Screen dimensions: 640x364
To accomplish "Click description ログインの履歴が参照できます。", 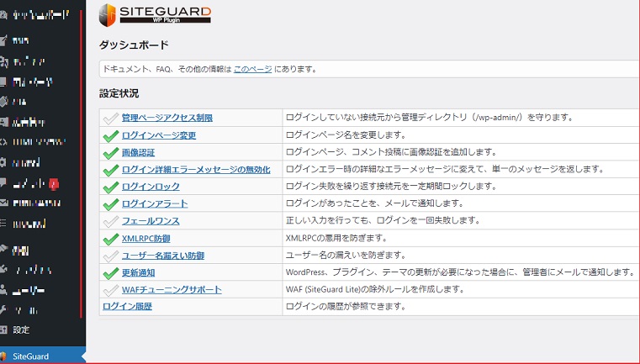I will pos(346,306).
